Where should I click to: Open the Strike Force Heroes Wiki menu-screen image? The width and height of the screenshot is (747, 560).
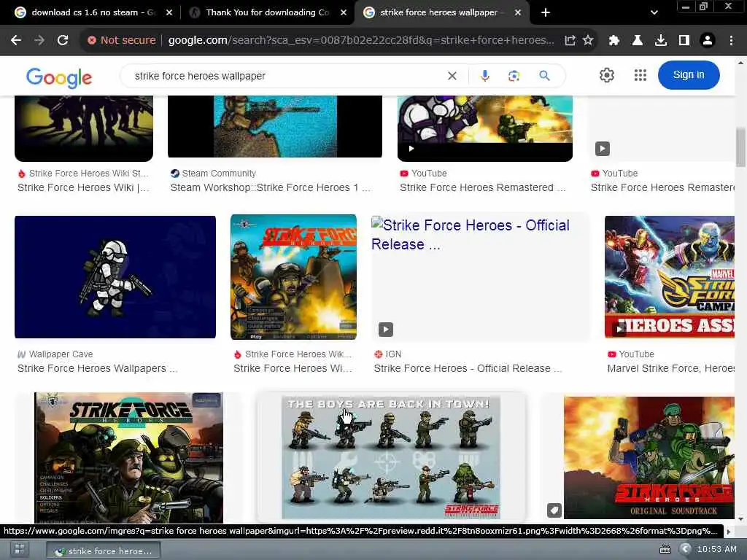(x=293, y=277)
